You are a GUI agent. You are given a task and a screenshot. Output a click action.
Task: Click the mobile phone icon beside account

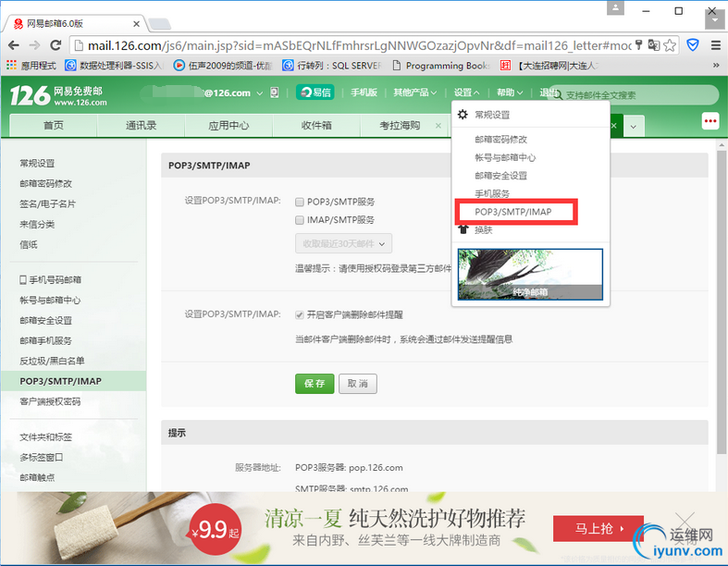(x=275, y=92)
